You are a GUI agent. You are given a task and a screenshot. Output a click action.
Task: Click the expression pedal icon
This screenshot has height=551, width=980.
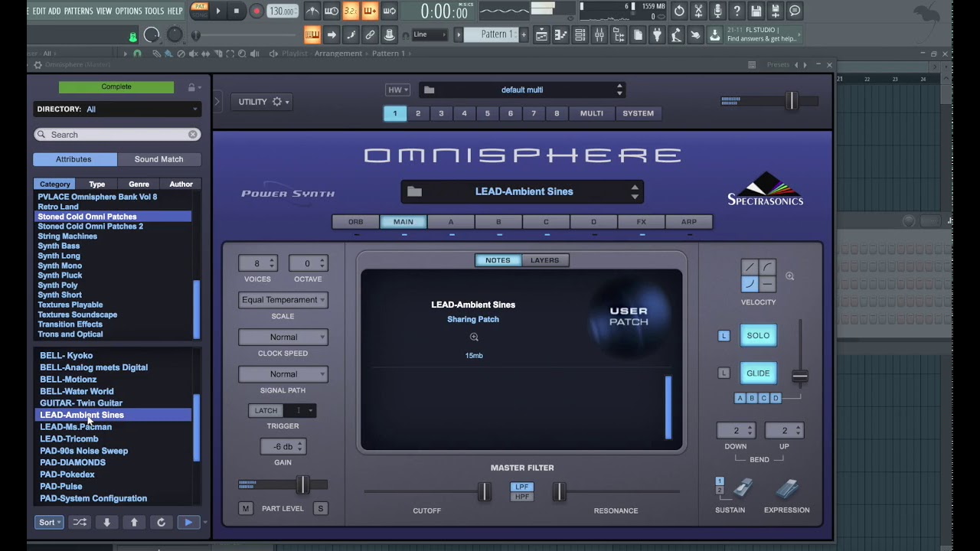click(x=788, y=488)
